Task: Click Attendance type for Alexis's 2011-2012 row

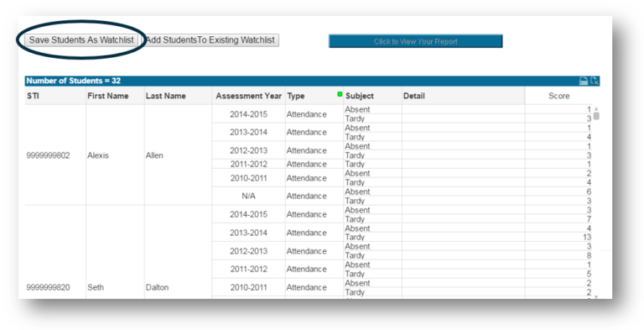Action: (314, 164)
